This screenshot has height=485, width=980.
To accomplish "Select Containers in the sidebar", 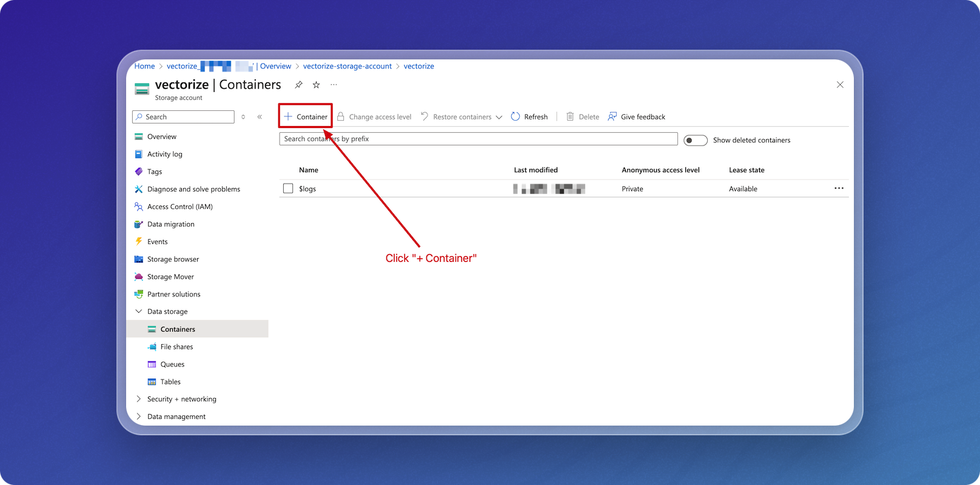I will pyautogui.click(x=198, y=329).
